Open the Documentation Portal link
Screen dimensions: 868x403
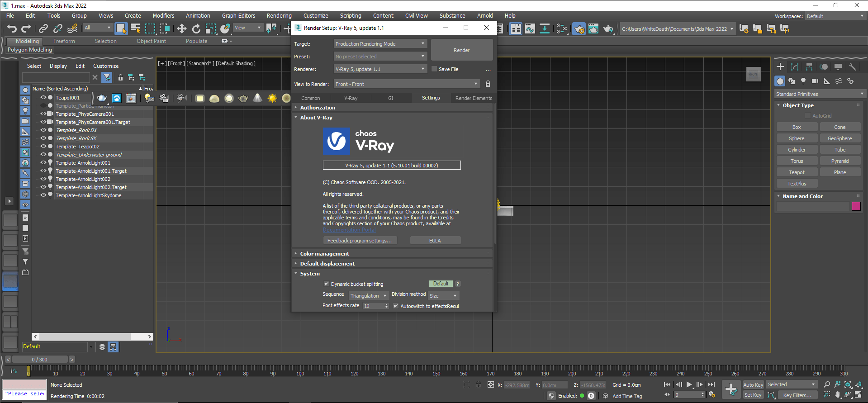[349, 230]
